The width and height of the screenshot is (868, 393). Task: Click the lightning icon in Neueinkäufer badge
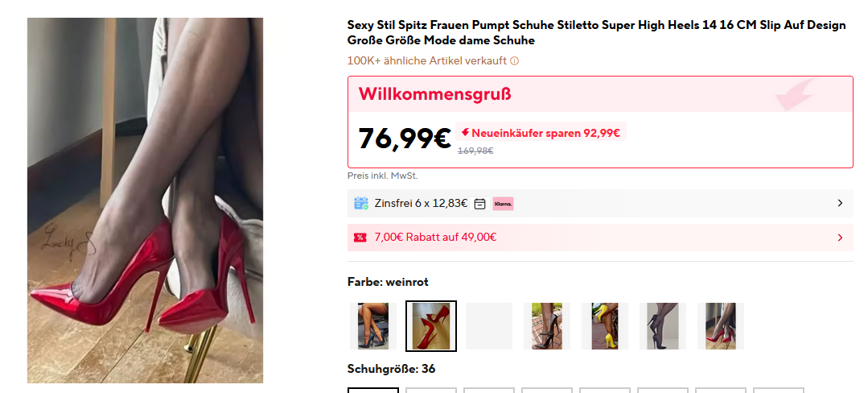[465, 133]
